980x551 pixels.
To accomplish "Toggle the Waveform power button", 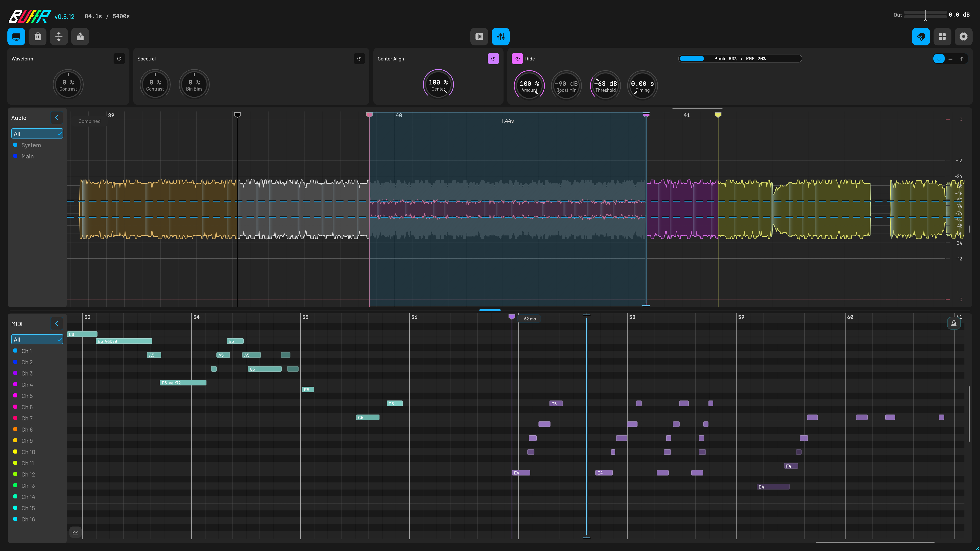I will [119, 59].
